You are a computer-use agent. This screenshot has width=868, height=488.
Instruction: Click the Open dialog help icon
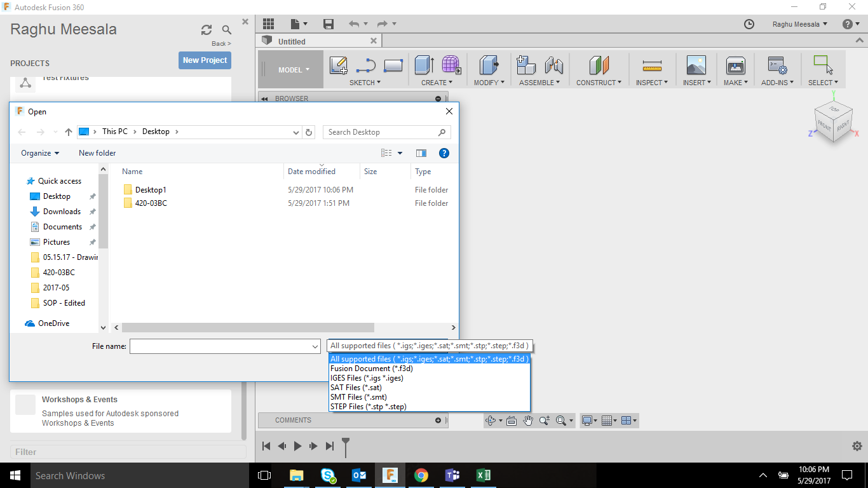point(444,153)
